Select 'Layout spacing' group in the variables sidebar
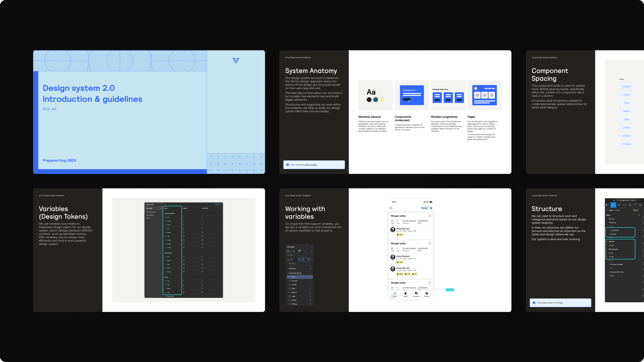Screen dimensions: 644x362 click(x=150, y=215)
